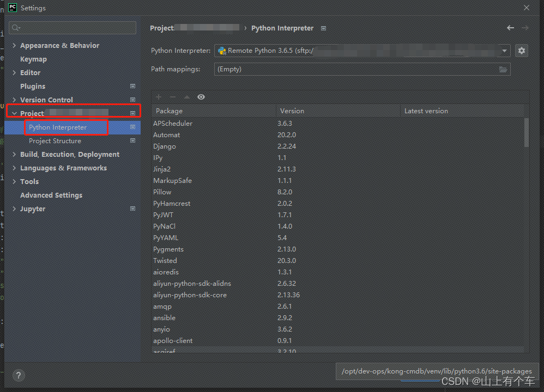Sort by the Version column header
The height and width of the screenshot is (392, 544).
click(x=339, y=111)
